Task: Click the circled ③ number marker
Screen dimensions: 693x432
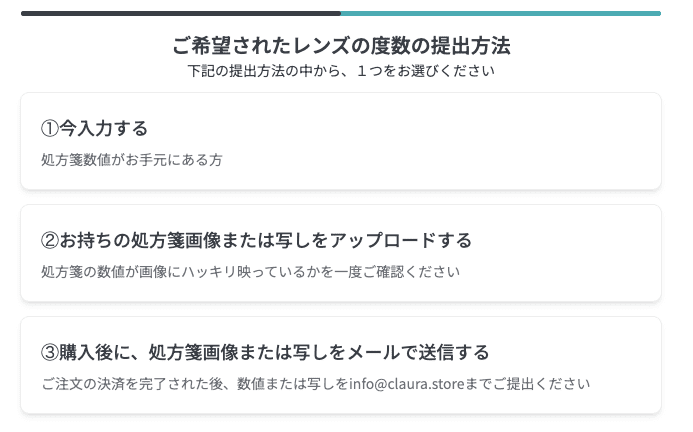Action: pos(50,353)
